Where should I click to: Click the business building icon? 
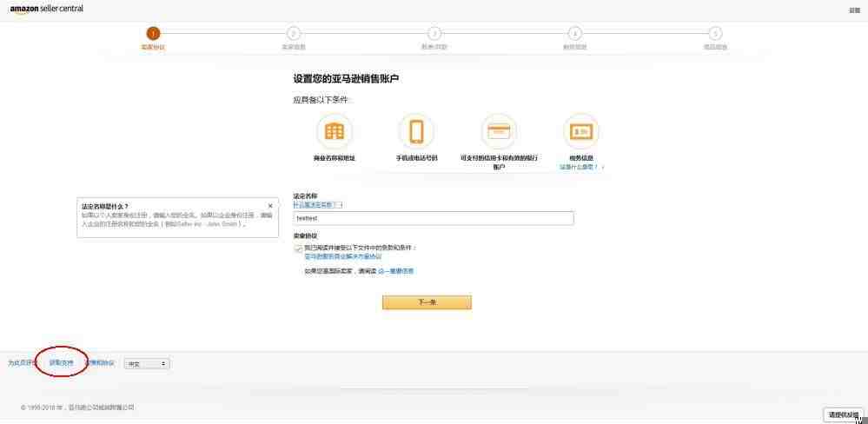[335, 132]
